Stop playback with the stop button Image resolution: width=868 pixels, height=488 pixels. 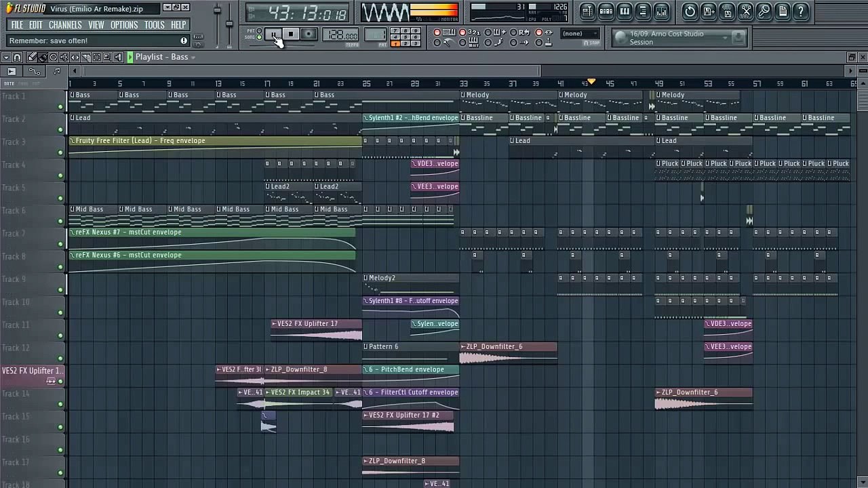pos(291,34)
